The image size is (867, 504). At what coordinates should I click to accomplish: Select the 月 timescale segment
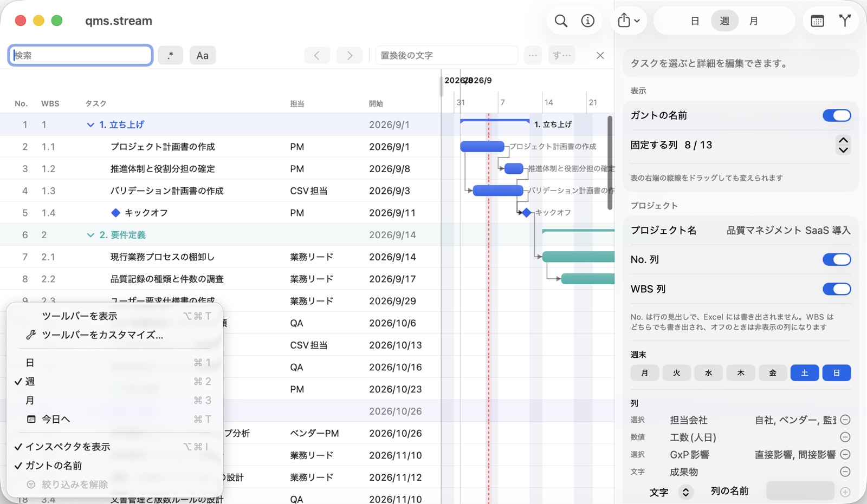754,21
